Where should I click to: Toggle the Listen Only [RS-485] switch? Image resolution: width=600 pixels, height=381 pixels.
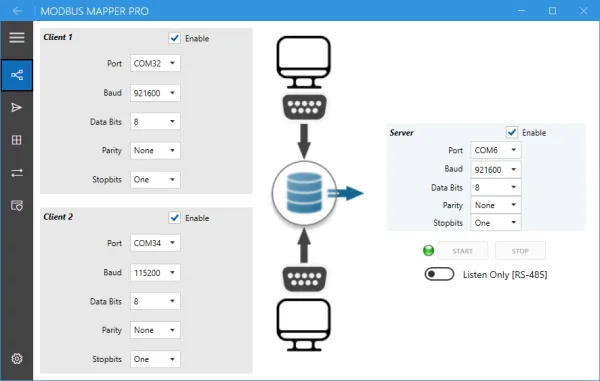pos(439,274)
